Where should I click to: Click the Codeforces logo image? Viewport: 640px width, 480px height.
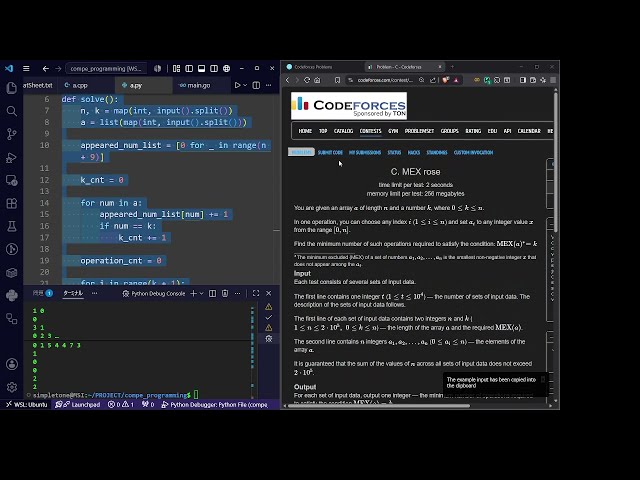tap(349, 106)
